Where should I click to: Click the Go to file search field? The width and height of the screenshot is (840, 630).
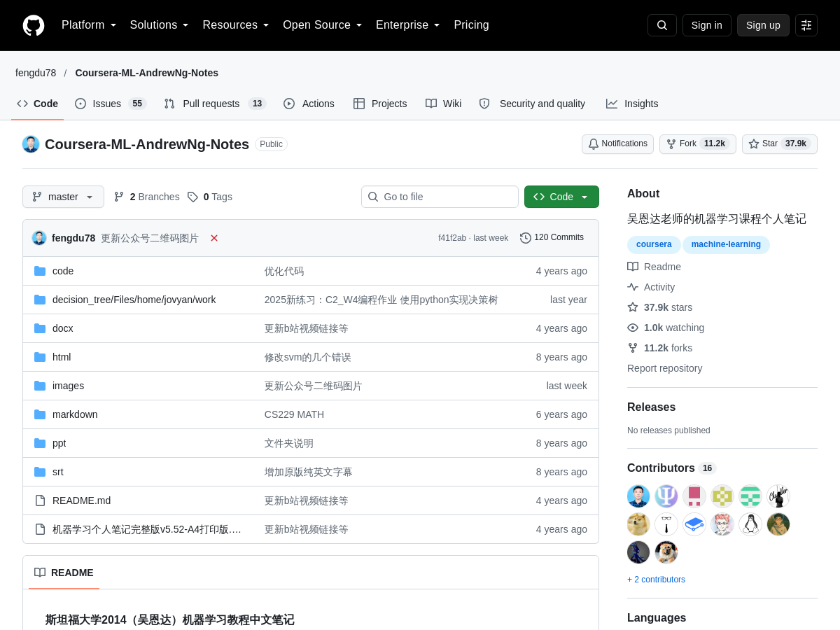[440, 197]
